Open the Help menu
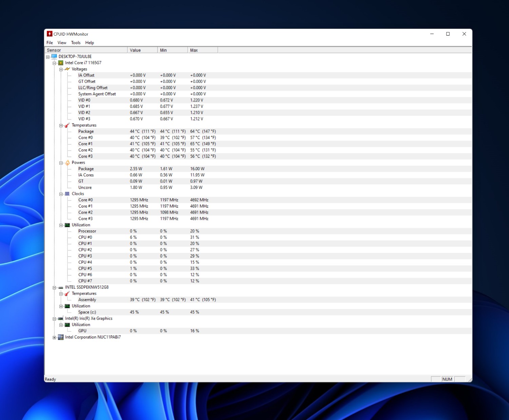This screenshot has height=420, width=509. coord(90,43)
